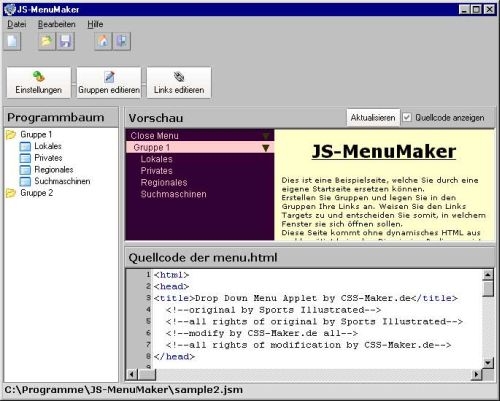Click the Open file folder toolbar icon

point(47,41)
